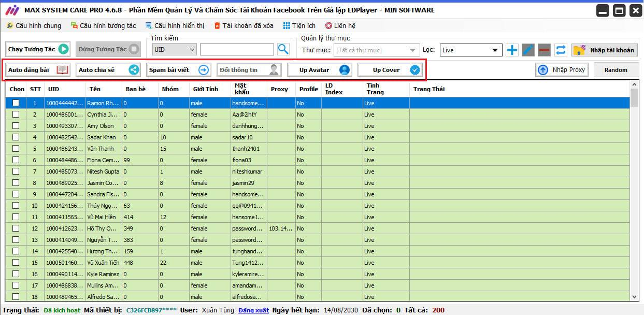This screenshot has width=644, height=315.
Task: Click the Proxy column header
Action: tap(282, 89)
